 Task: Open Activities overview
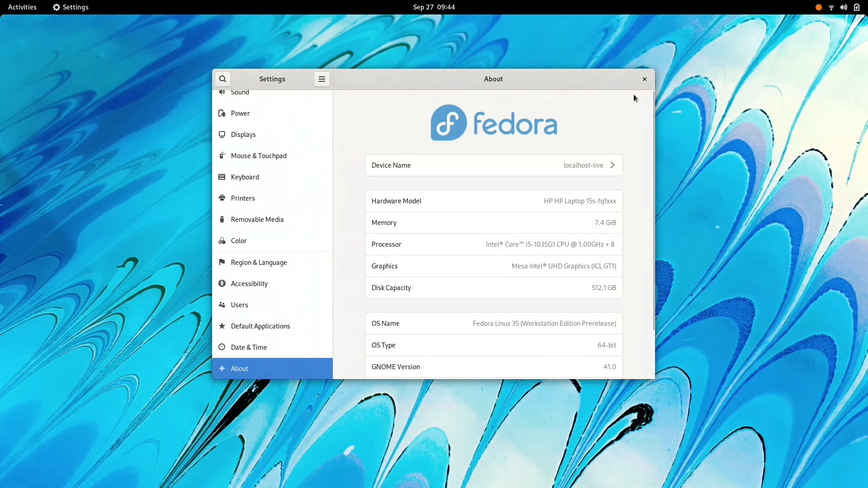(22, 7)
